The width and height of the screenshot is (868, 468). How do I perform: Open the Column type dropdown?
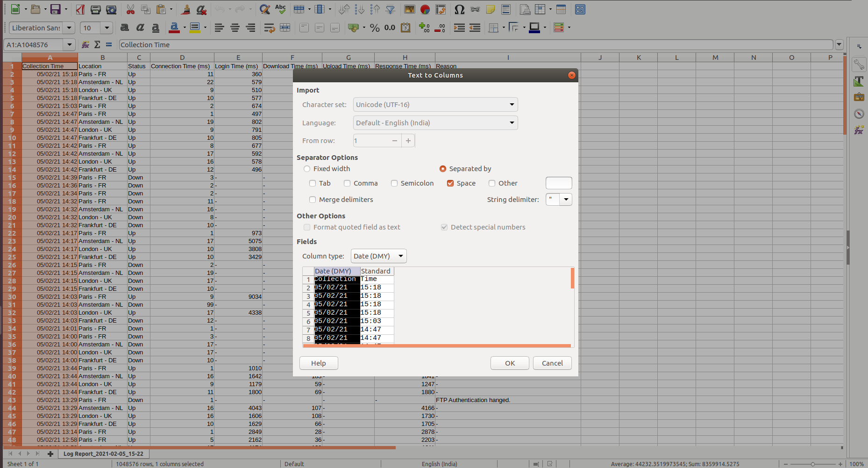pyautogui.click(x=378, y=256)
